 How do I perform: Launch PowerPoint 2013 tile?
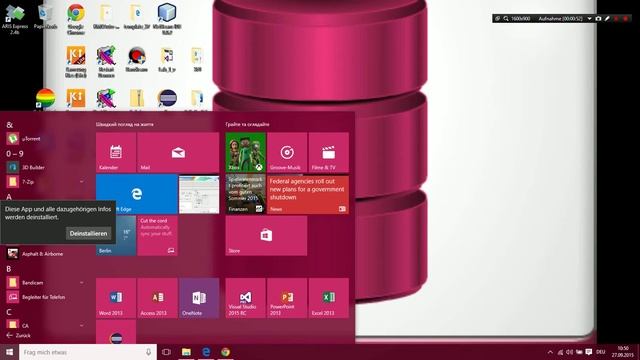pos(287,298)
